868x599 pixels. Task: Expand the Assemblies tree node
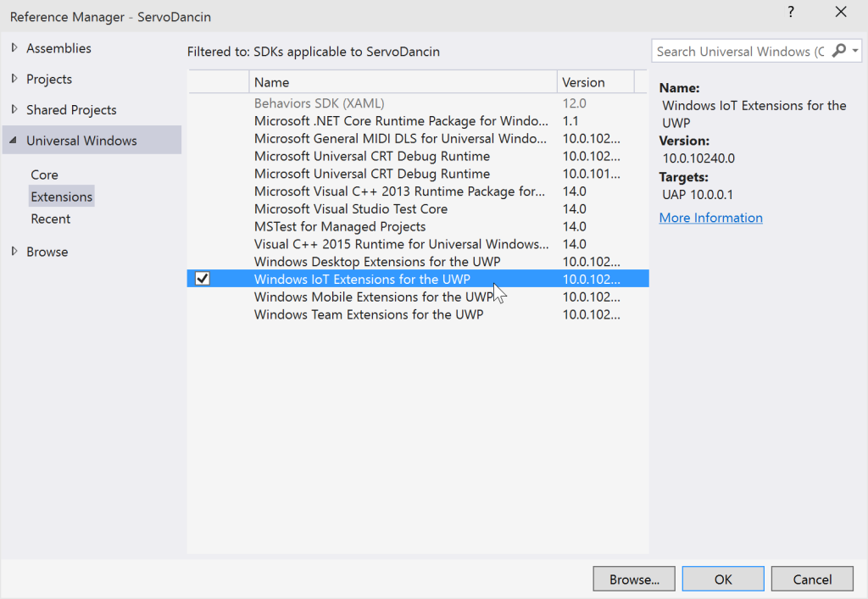point(14,48)
